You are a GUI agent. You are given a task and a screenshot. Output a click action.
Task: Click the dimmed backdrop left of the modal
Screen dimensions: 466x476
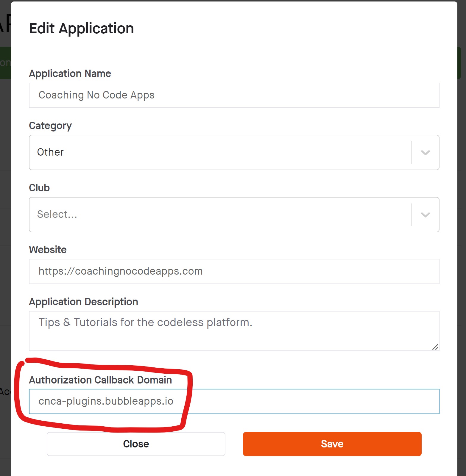click(5, 238)
